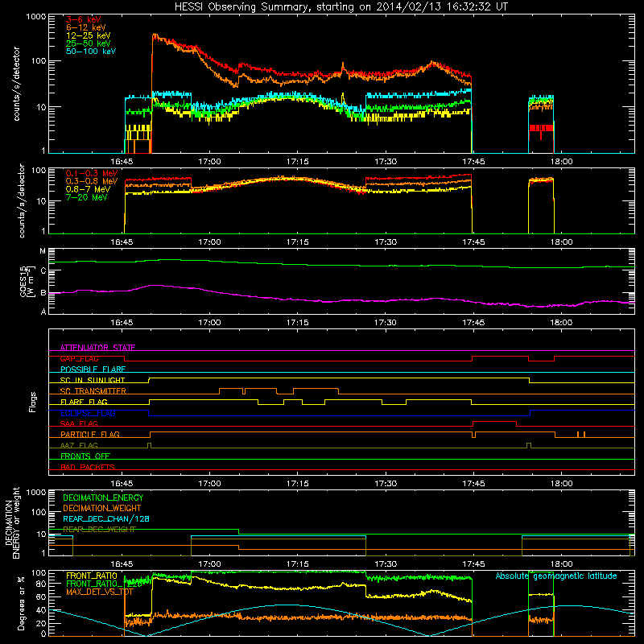Select the Absolute geomagnetic latitude label
644x644 pixels.
tap(556, 576)
